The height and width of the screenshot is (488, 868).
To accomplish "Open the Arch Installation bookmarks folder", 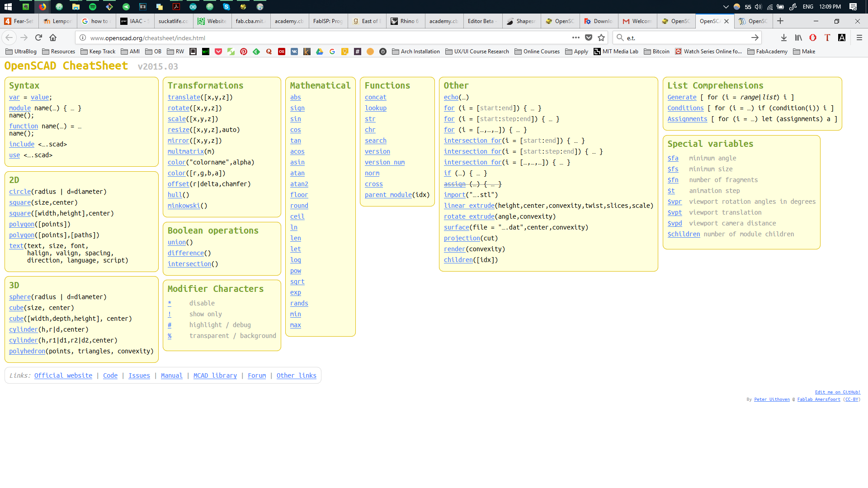I will point(416,52).
